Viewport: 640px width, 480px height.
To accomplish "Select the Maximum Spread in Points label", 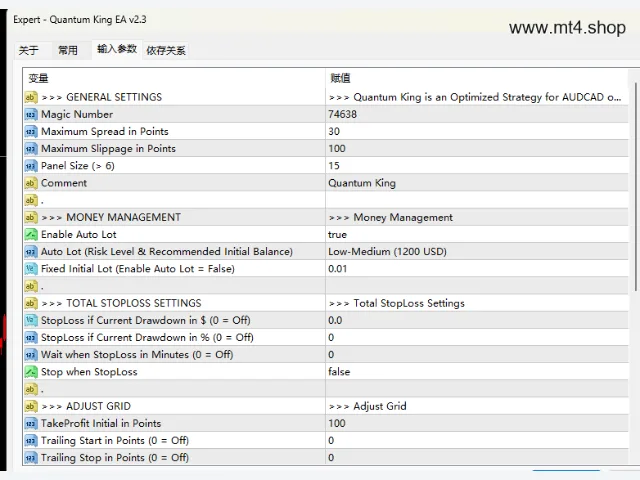I will (x=105, y=131).
